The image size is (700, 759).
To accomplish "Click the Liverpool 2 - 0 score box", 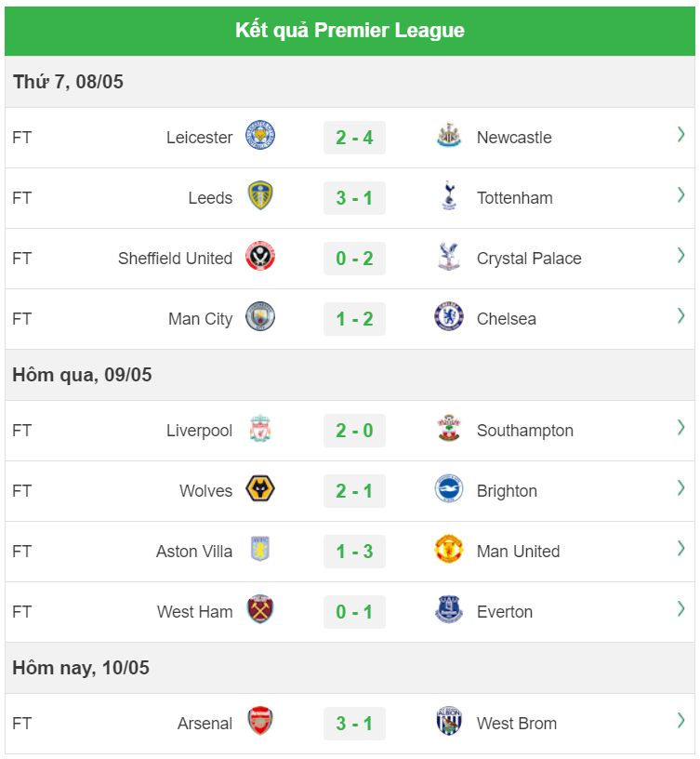I will pos(354,431).
